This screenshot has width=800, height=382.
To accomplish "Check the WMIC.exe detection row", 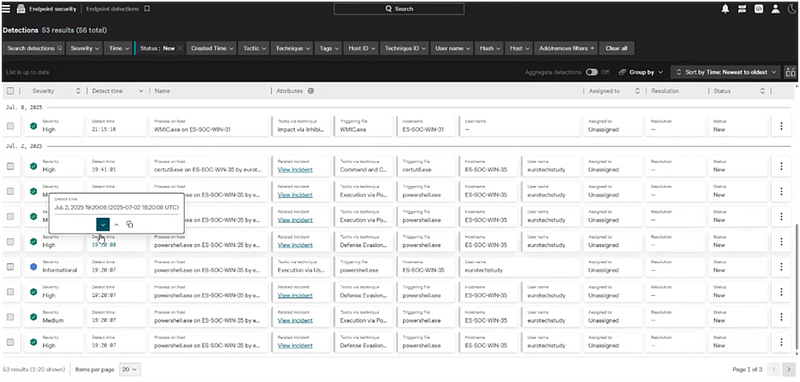I will pyautogui.click(x=10, y=126).
